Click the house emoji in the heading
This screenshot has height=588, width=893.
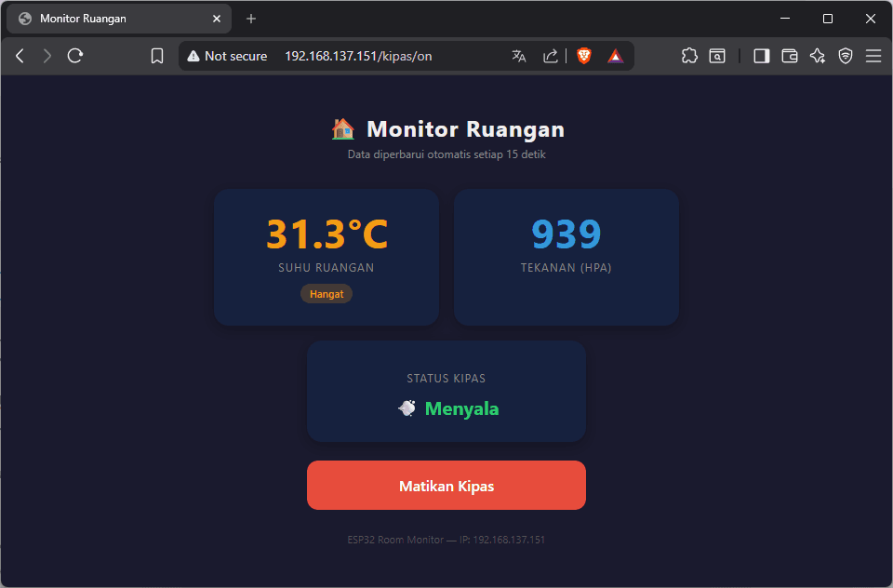coord(343,129)
